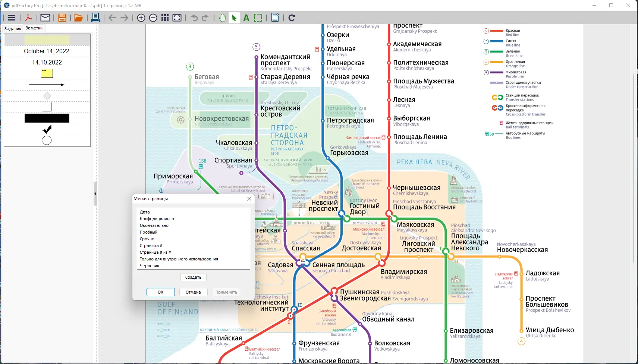This screenshot has width=638, height=364.
Task: Select the green arrow pointer tool
Action: pos(234,18)
